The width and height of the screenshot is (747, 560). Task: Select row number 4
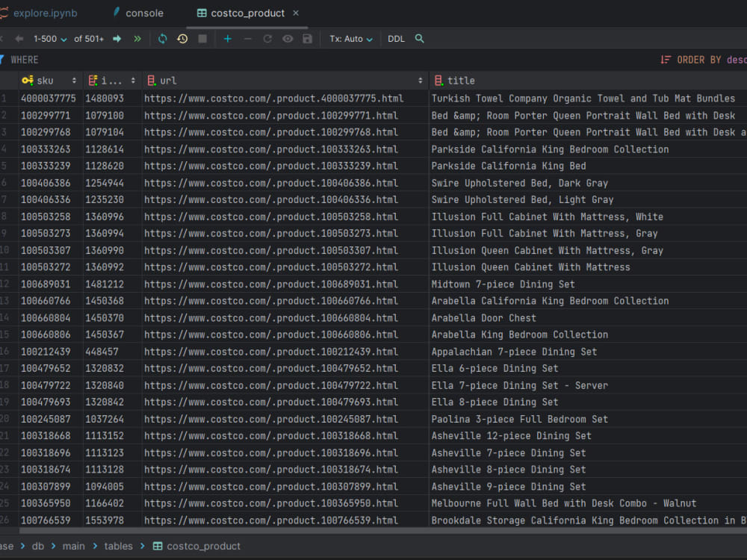(4, 149)
